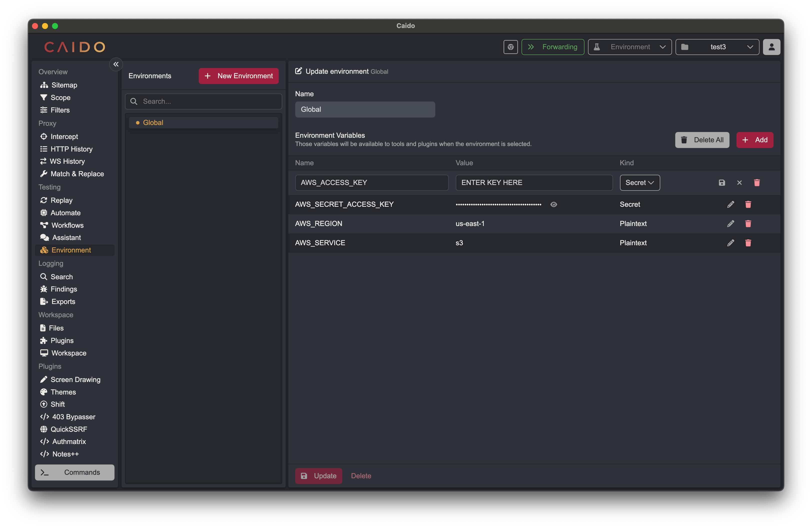Delete the AWS_SERVICE variable

click(748, 243)
